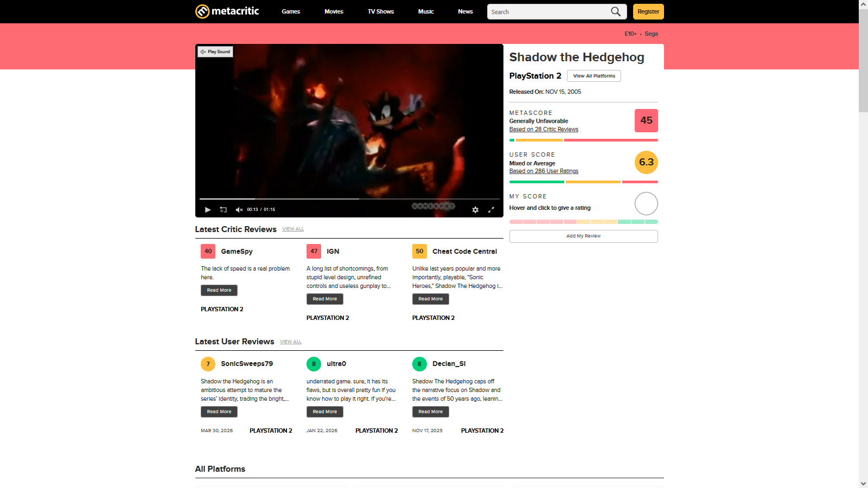Open the Games menu
Image resolution: width=868 pixels, height=488 pixels.
pyautogui.click(x=291, y=11)
